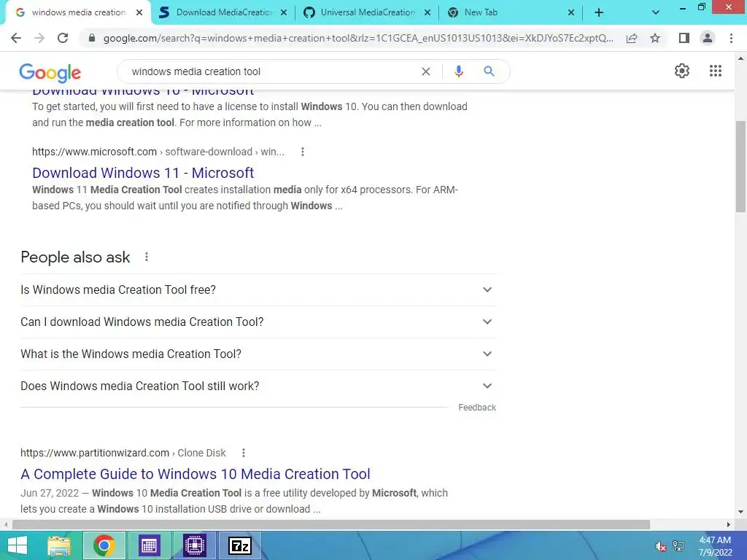Click the muted volume tray icon
The image size is (747, 560).
(660, 547)
